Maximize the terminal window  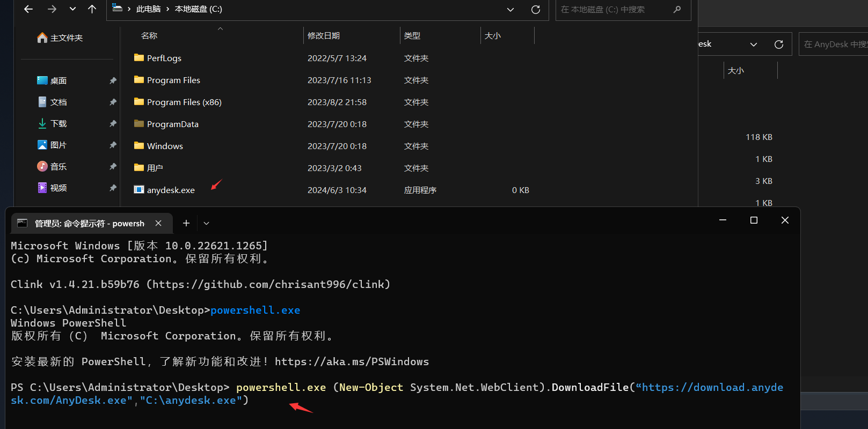point(754,220)
